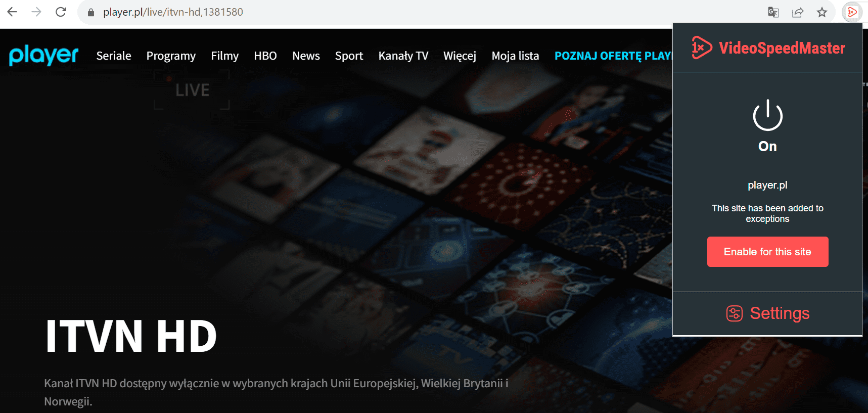Screen dimensions: 868x413
Task: Open Settings in the extension popup
Action: coord(767,313)
